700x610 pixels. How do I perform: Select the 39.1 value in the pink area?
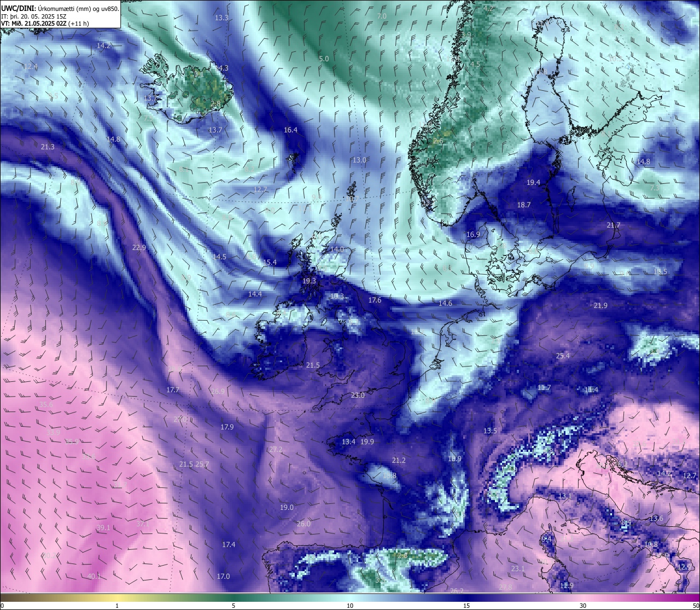click(103, 527)
